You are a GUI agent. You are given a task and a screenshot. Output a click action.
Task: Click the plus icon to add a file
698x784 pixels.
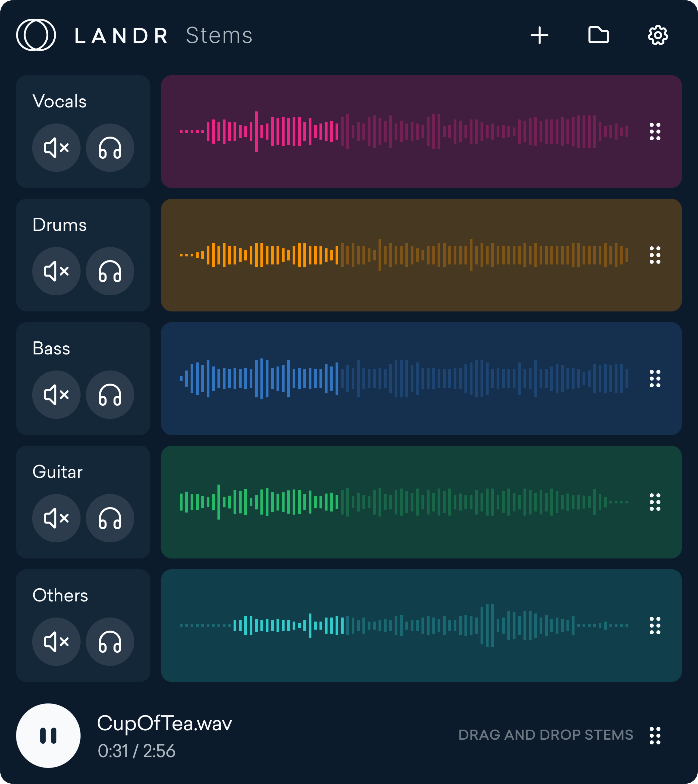(539, 35)
